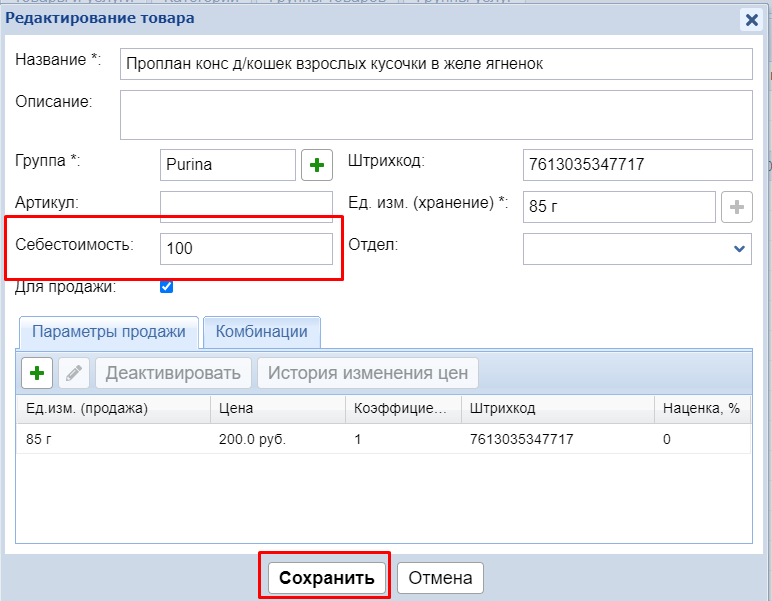Select the Параметры продажи tab
Image resolution: width=772 pixels, height=601 pixels.
tap(108, 332)
